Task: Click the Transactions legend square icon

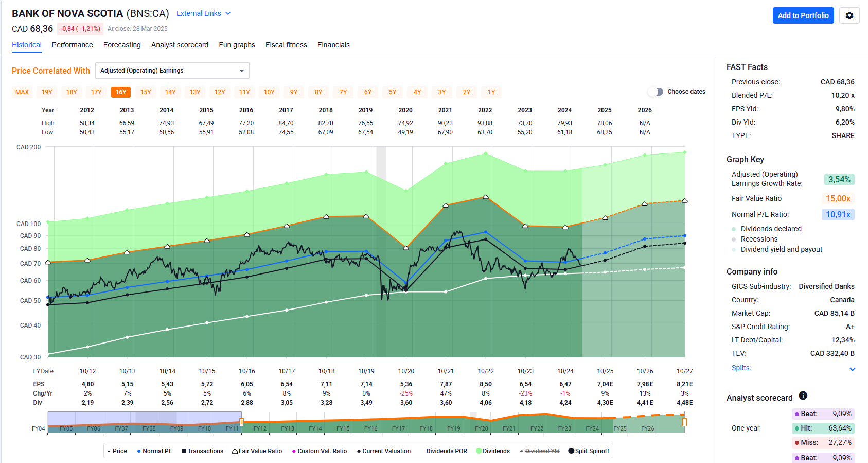Action: 184,451
